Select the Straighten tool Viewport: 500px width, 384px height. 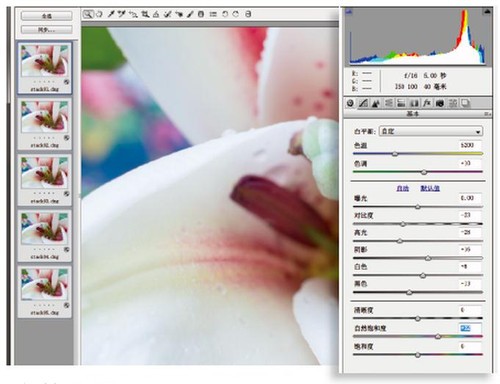click(156, 14)
